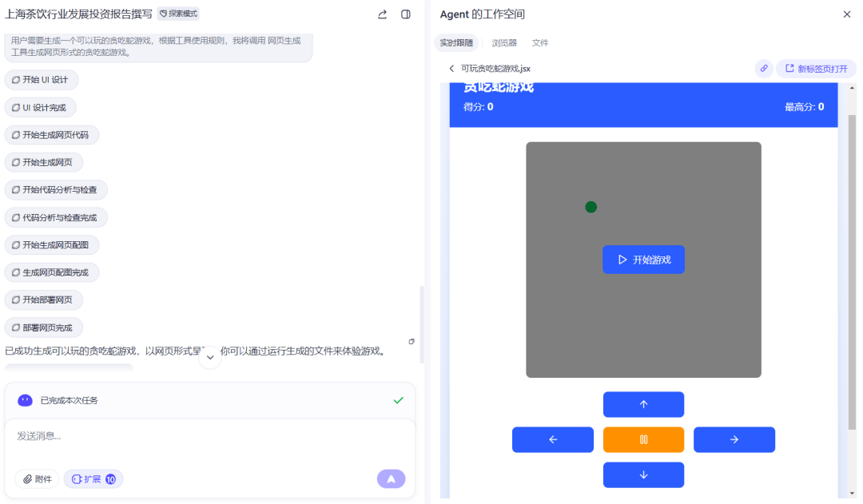Click the Agent 的工作空间 heading
863x504 pixels.
point(482,14)
